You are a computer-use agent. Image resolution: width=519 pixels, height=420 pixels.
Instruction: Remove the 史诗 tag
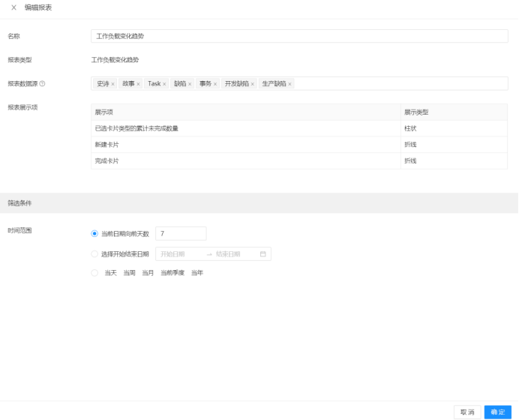[112, 84]
